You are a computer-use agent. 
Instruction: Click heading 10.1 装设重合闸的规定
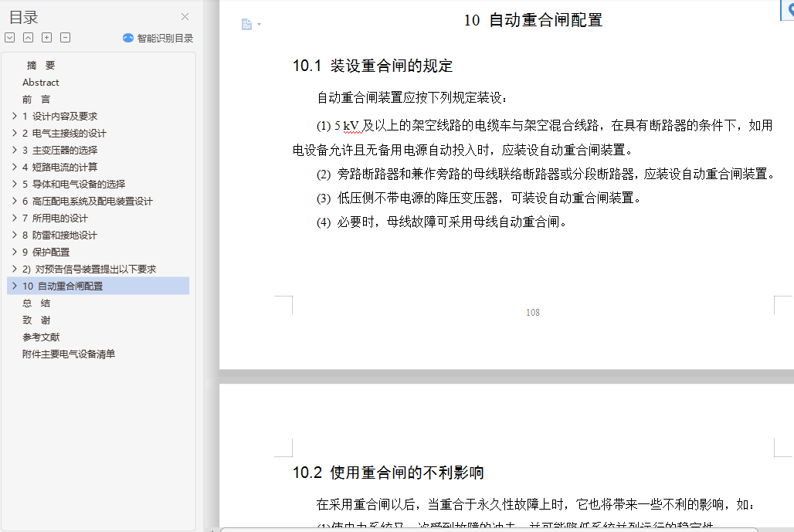click(373, 66)
